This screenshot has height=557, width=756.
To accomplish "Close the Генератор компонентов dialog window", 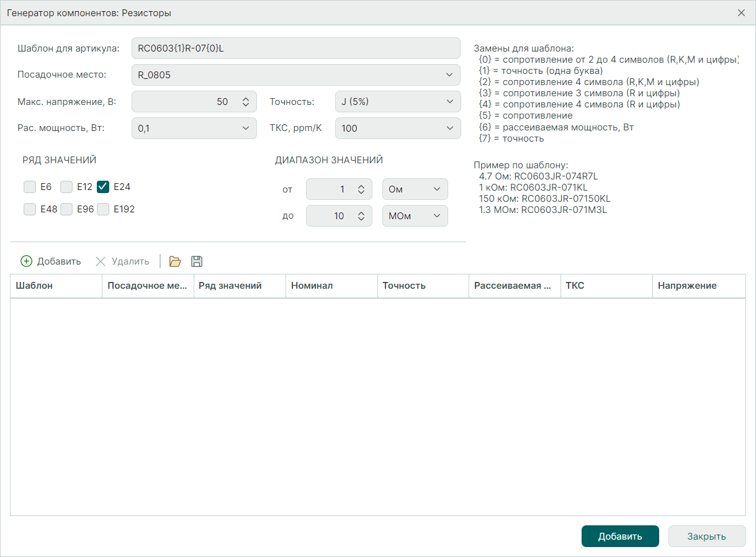I will pos(741,12).
